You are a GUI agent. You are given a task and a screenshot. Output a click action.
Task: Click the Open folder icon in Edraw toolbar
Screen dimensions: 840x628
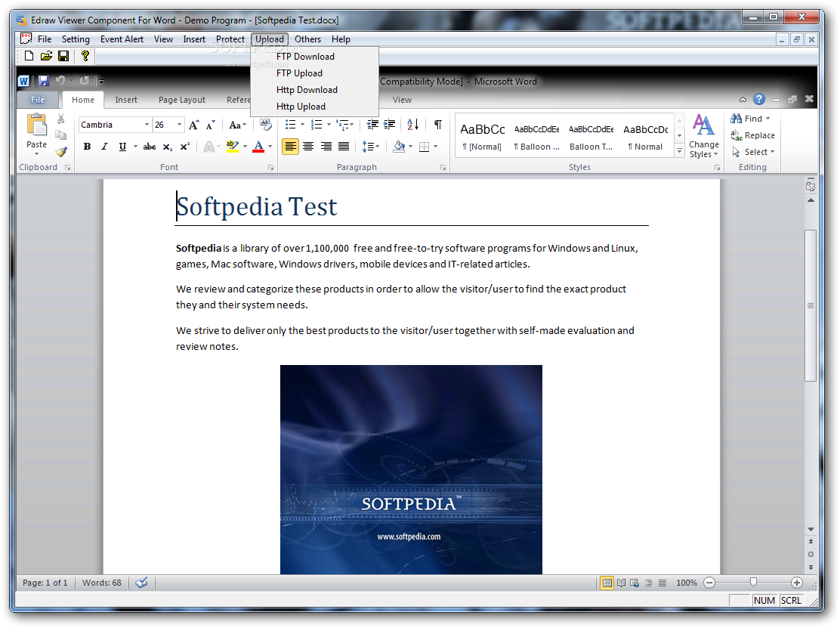click(x=46, y=56)
